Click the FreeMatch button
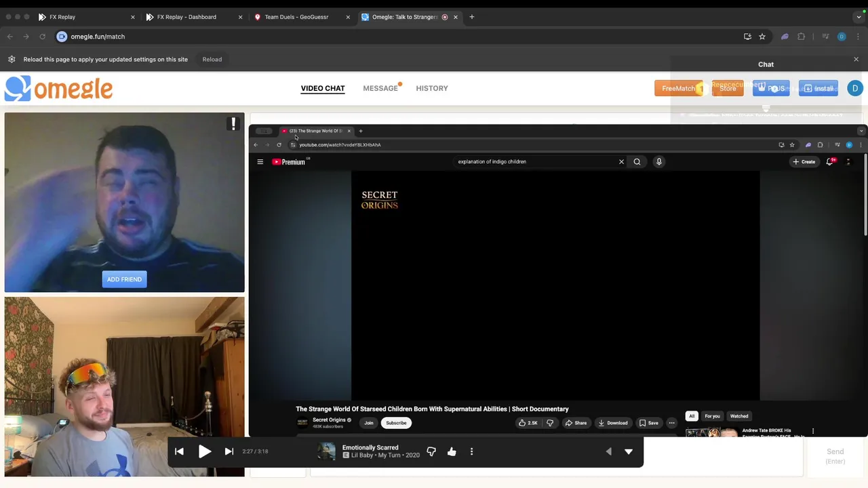The width and height of the screenshot is (868, 488). coord(679,88)
